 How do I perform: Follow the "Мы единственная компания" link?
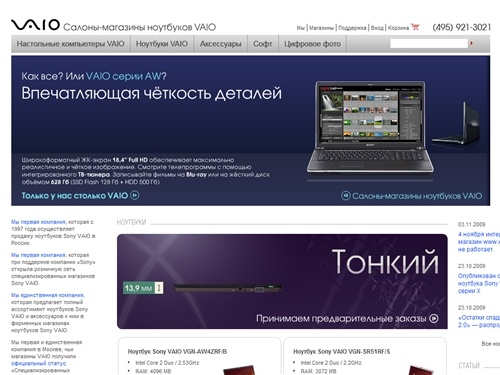click(x=48, y=295)
